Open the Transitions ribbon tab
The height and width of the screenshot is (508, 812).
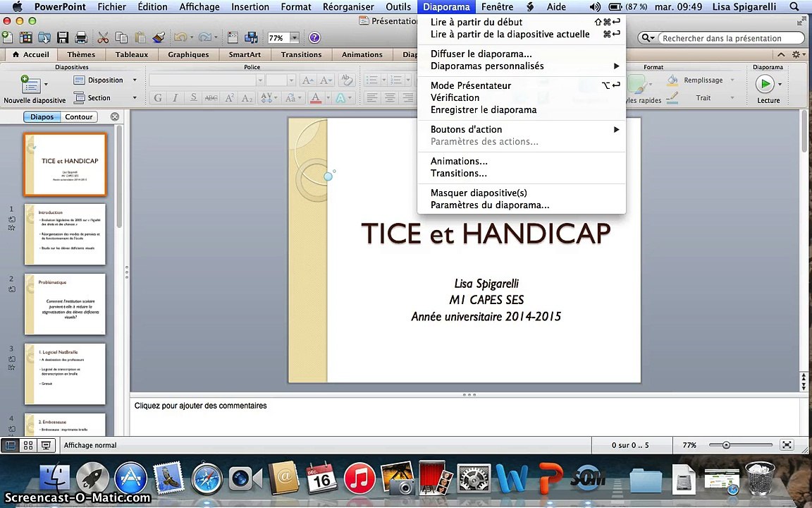click(x=301, y=54)
